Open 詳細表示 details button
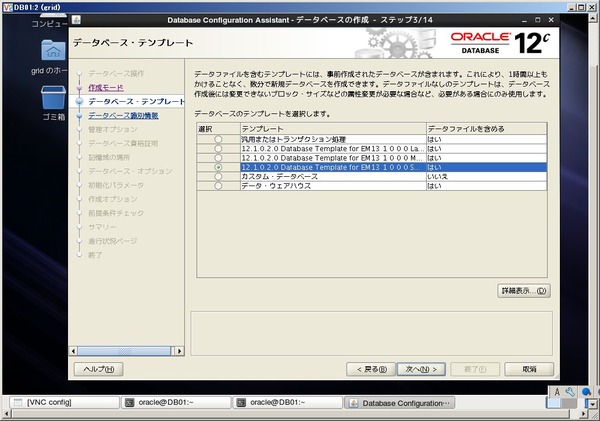The height and width of the screenshot is (421, 600). 524,291
